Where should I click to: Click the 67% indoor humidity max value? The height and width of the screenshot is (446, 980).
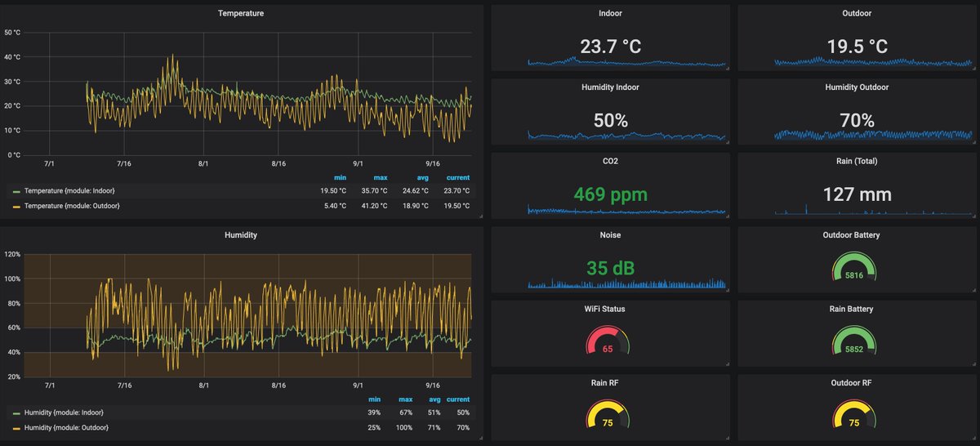(406, 412)
